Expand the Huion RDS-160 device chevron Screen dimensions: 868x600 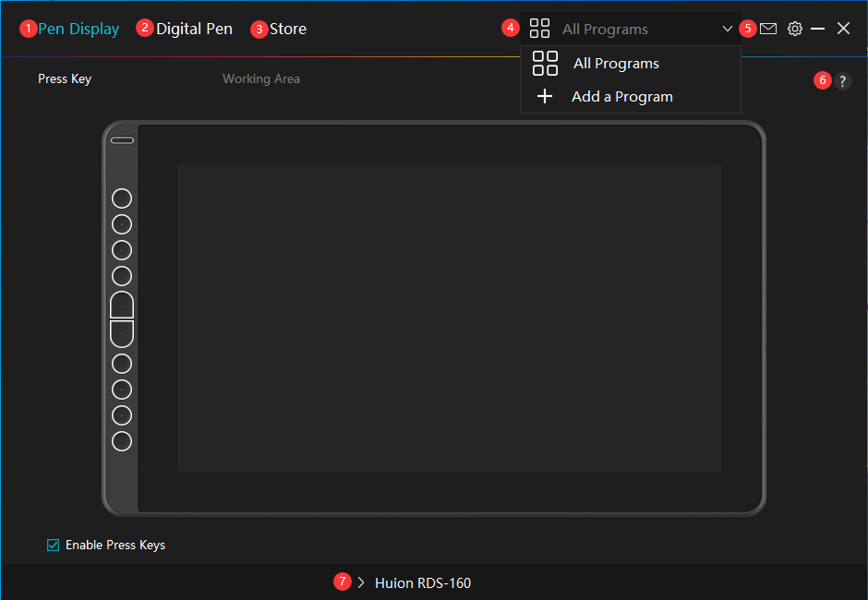pyautogui.click(x=361, y=582)
